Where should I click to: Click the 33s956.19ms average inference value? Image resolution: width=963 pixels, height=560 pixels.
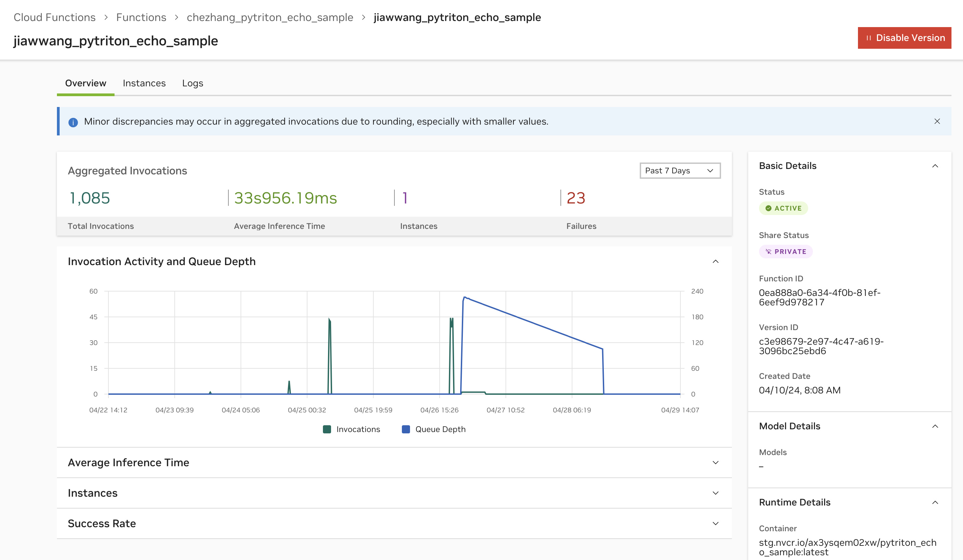tap(285, 198)
